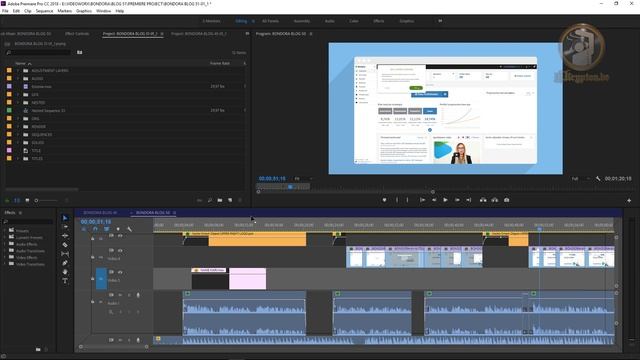Image resolution: width=640 pixels, height=360 pixels.
Task: Click Automate to Sequence icon
Action: pyautogui.click(x=200, y=200)
